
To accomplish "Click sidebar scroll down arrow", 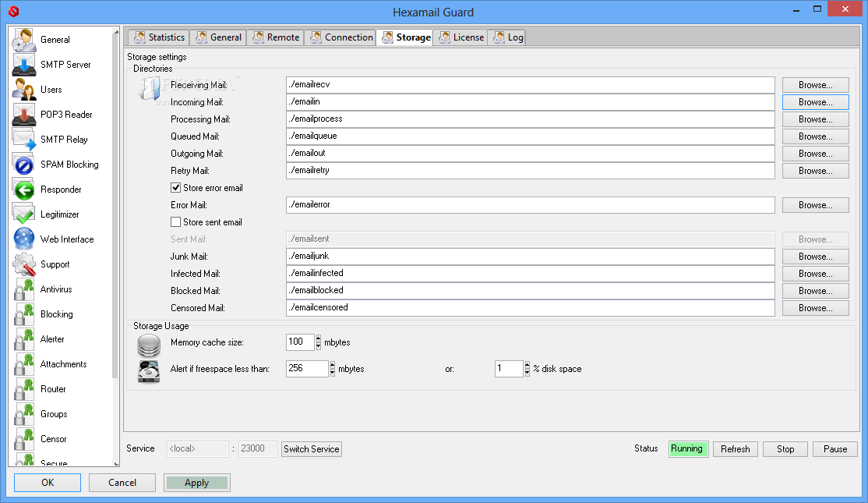I will 115,464.
